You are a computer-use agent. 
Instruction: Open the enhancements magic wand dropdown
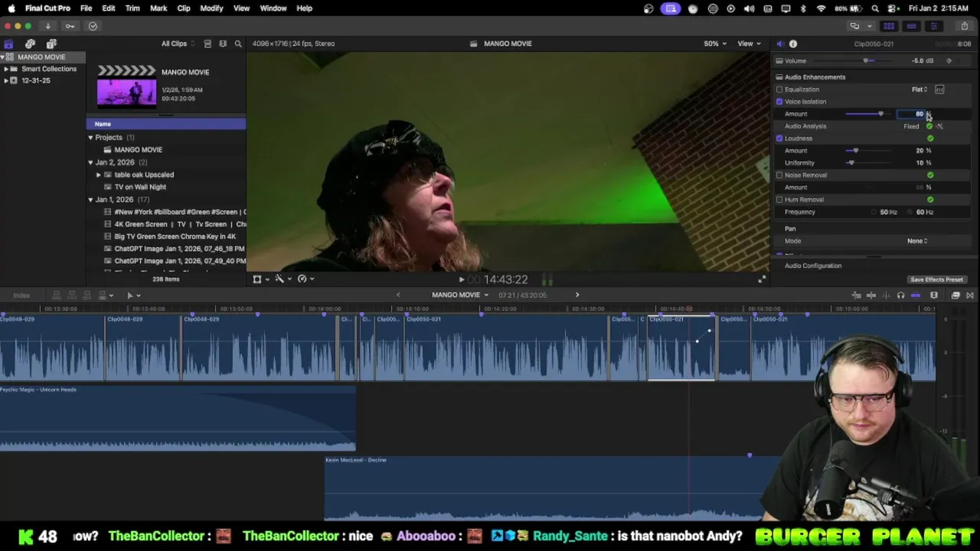283,279
